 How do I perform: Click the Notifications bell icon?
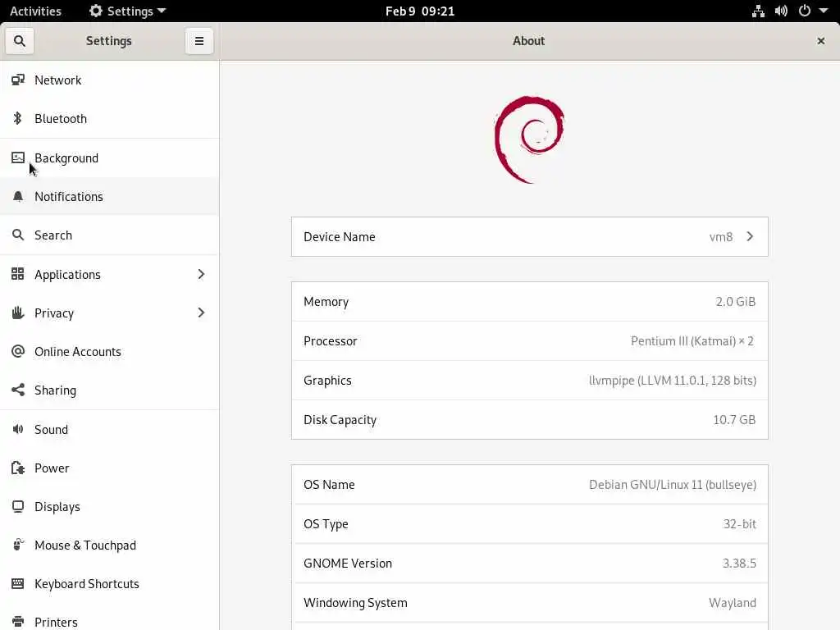pyautogui.click(x=18, y=197)
